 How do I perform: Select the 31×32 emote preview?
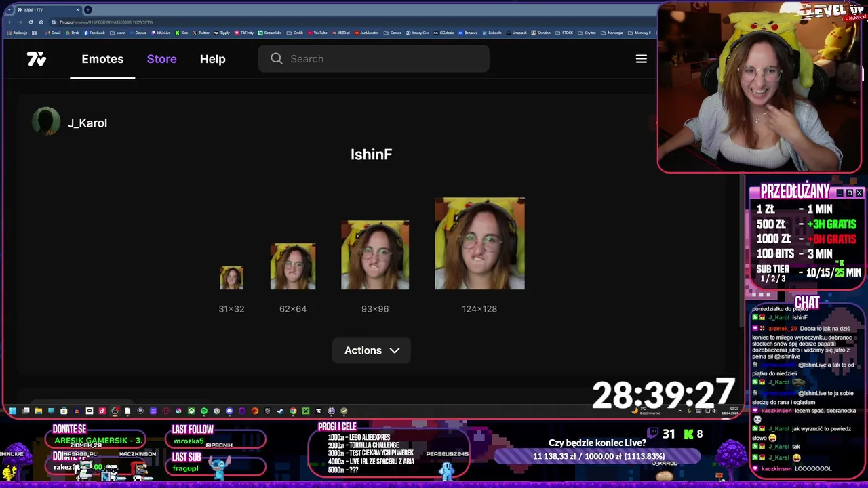click(x=231, y=278)
